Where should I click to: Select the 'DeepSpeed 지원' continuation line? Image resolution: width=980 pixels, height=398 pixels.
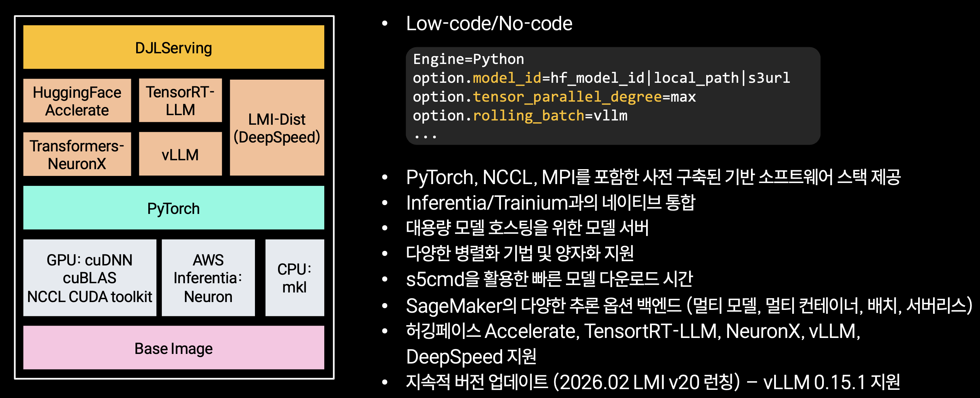tap(471, 356)
